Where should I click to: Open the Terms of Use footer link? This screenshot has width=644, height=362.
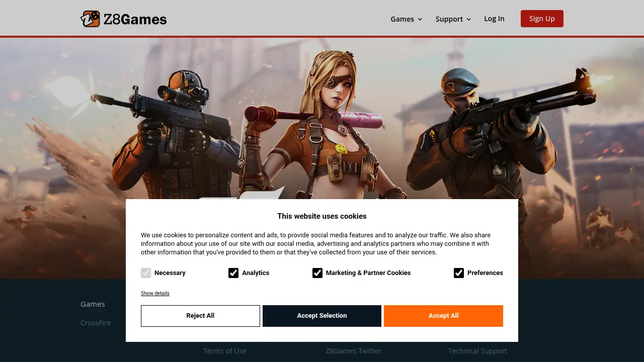pos(225,351)
